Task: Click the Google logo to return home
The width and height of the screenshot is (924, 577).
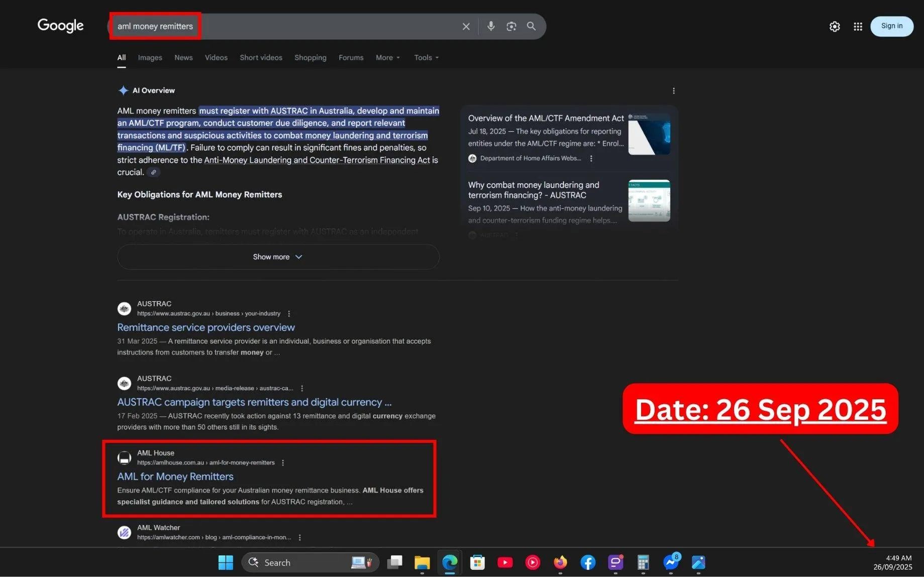Action: click(x=60, y=26)
